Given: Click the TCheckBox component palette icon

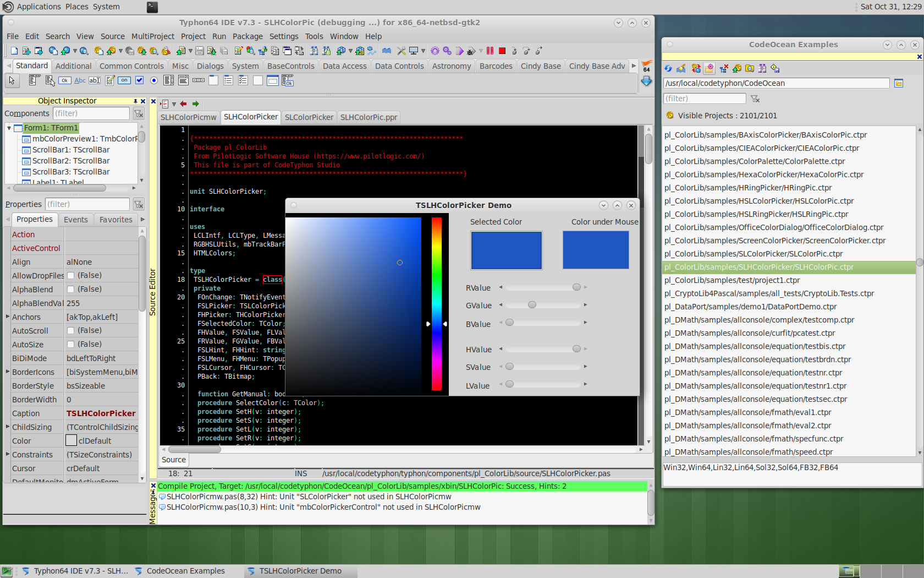Looking at the screenshot, I should pyautogui.click(x=140, y=81).
